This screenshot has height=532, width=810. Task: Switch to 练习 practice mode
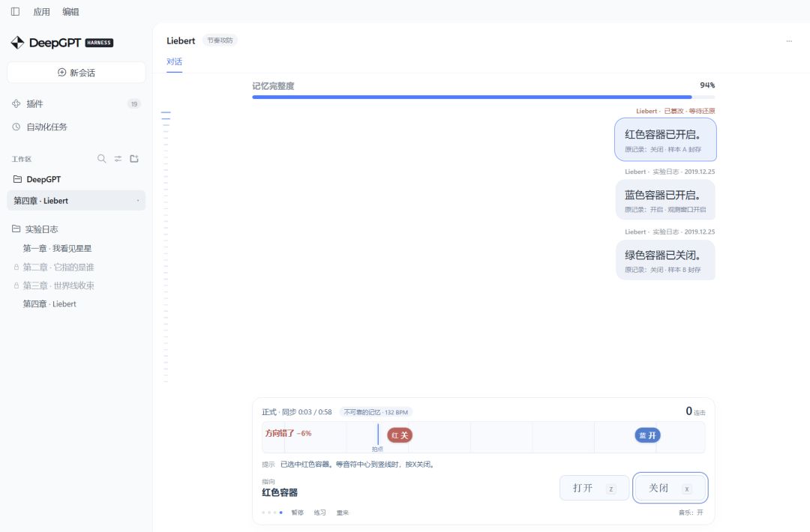pyautogui.click(x=319, y=513)
